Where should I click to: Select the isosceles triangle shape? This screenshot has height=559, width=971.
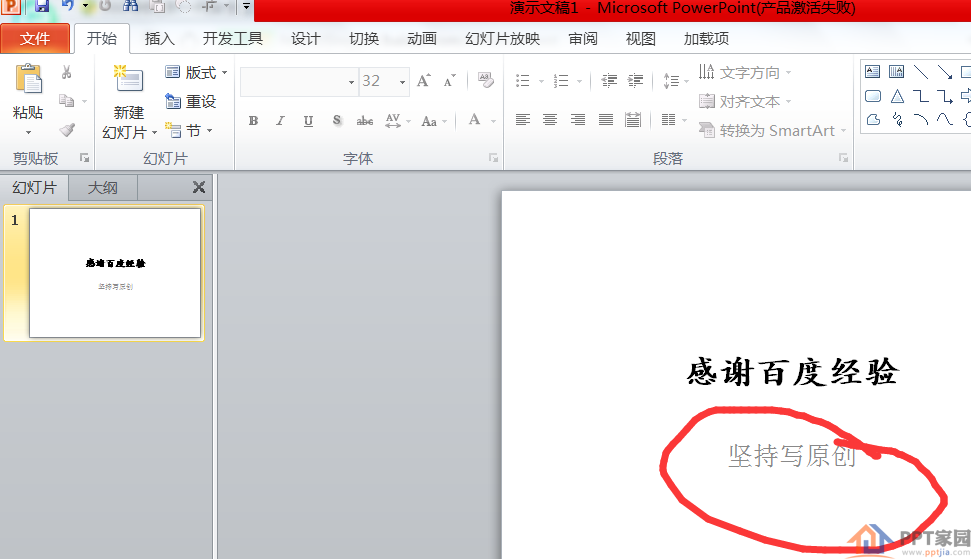pyautogui.click(x=897, y=96)
